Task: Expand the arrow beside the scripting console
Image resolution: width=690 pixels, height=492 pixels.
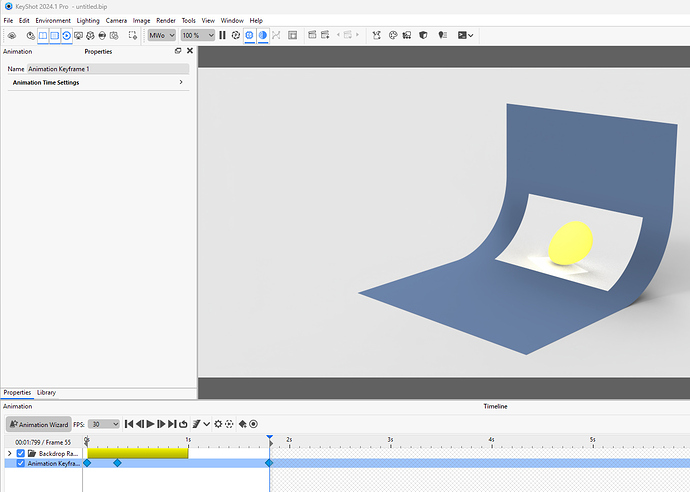Action: click(x=471, y=36)
